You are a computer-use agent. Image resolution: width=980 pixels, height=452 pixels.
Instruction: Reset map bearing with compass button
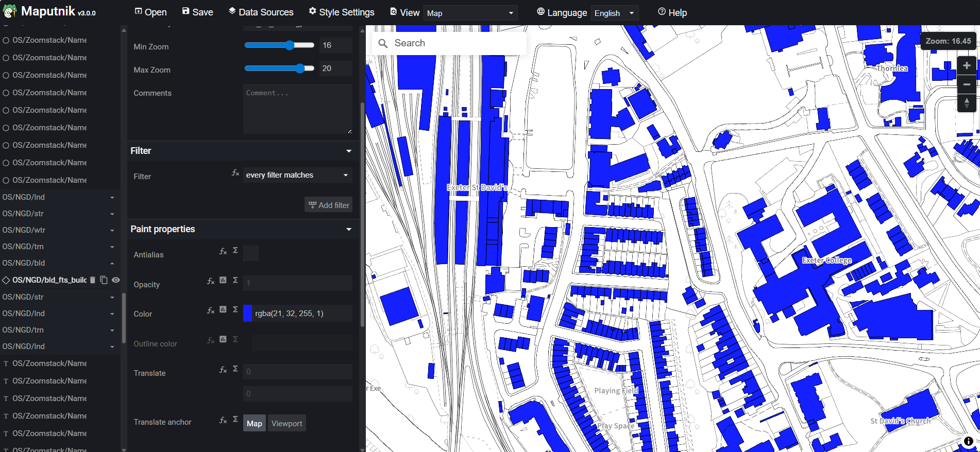967,103
